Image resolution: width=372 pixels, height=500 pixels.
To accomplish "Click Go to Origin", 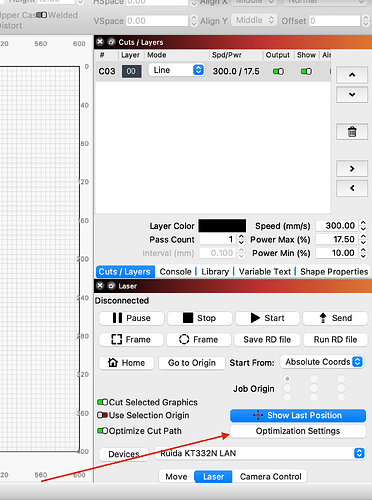I will [192, 363].
